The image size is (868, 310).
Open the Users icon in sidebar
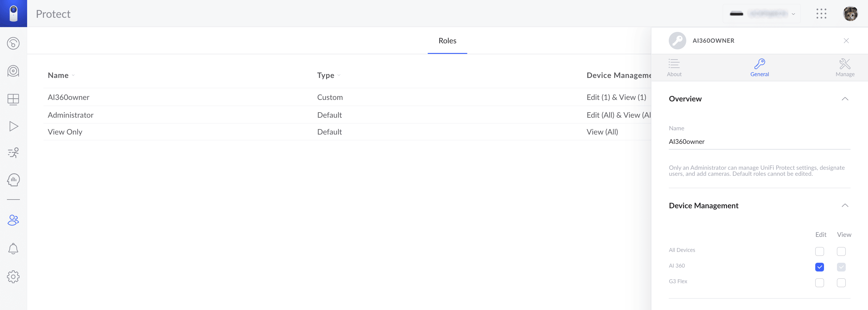click(14, 220)
